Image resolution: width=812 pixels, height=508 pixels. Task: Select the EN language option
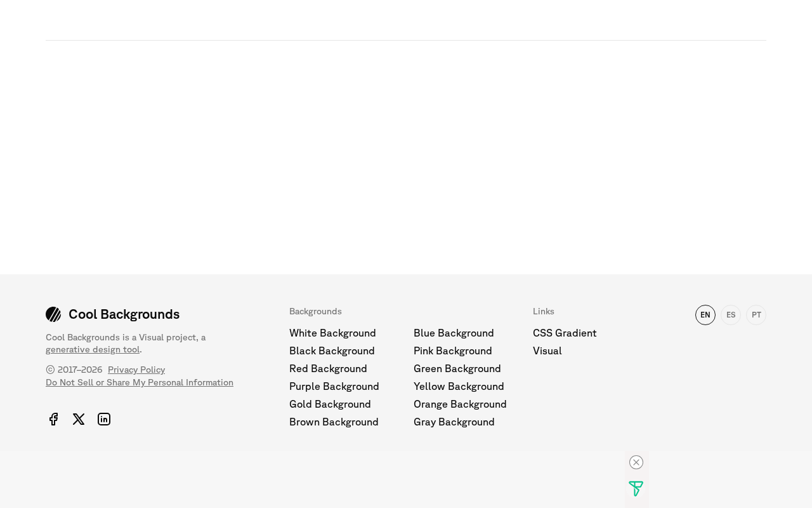[705, 315]
